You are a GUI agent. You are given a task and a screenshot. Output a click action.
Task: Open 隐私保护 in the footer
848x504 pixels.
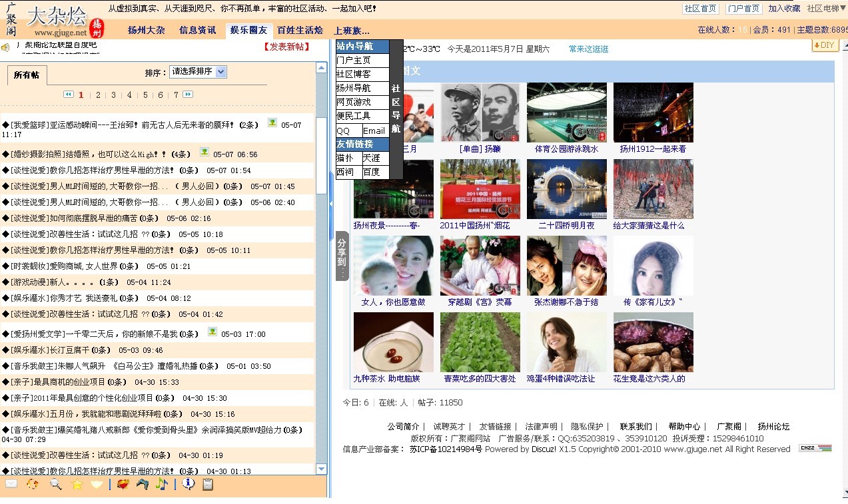pos(587,427)
